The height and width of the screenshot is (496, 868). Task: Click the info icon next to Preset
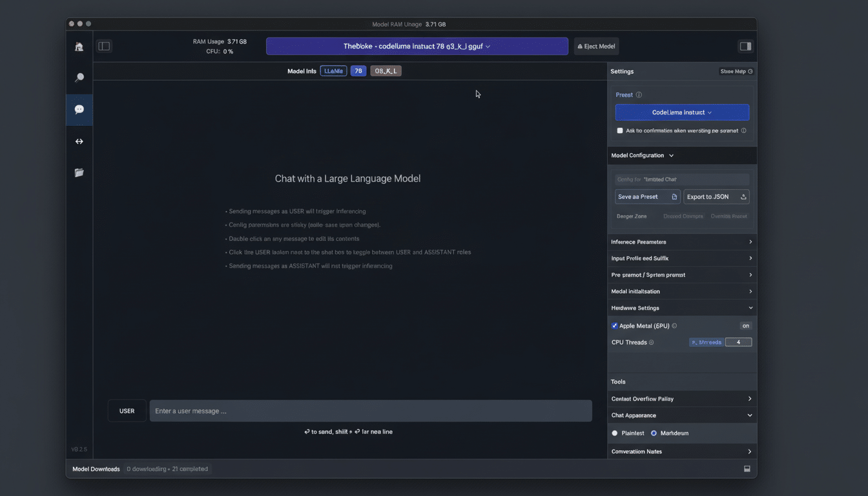(638, 94)
